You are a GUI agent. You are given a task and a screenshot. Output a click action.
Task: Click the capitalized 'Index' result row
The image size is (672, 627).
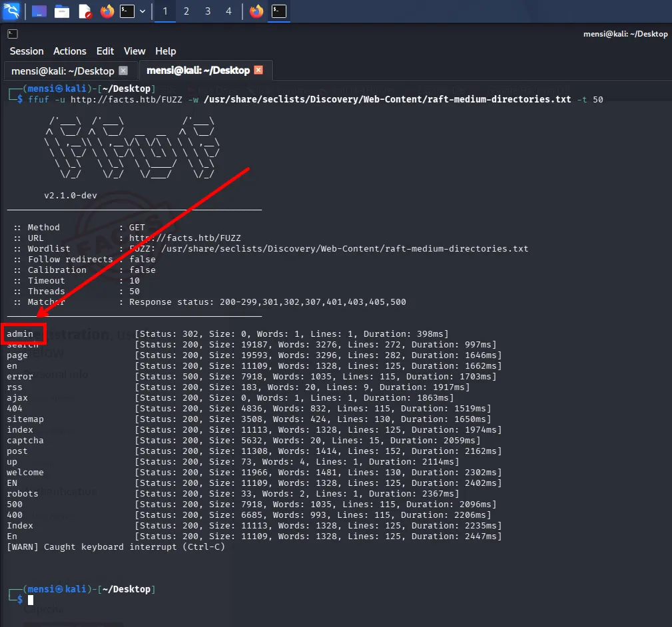(254, 526)
